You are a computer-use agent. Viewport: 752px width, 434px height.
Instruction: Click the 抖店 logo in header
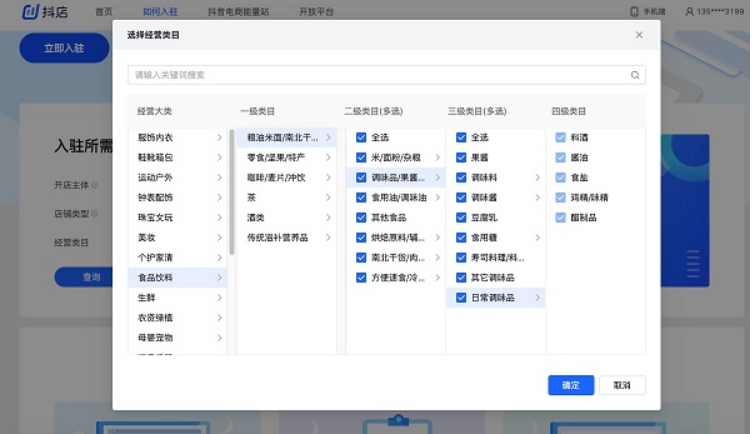click(x=45, y=11)
